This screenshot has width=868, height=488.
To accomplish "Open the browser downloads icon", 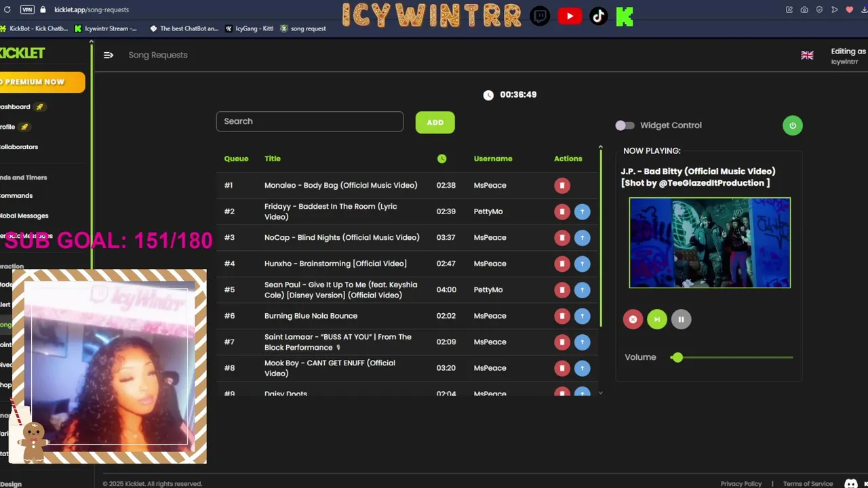I will coord(864,9).
